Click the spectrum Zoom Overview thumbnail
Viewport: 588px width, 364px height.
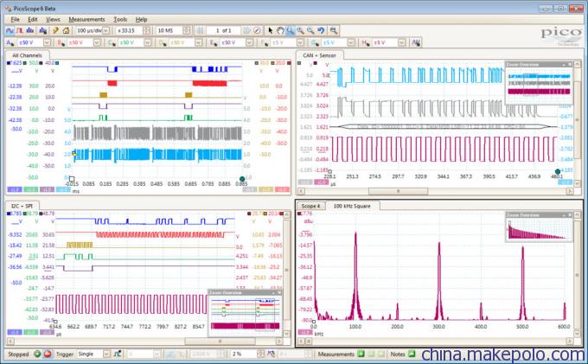[x=539, y=230]
